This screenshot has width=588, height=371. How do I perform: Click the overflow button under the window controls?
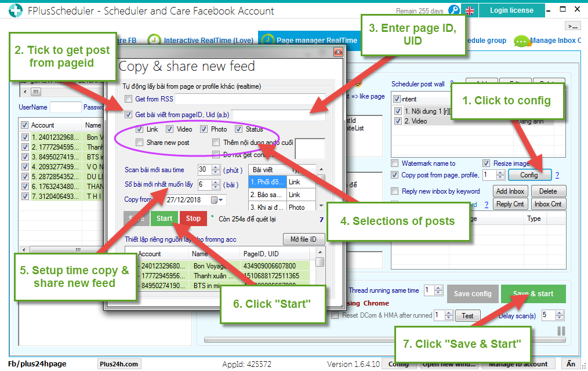pos(572,26)
